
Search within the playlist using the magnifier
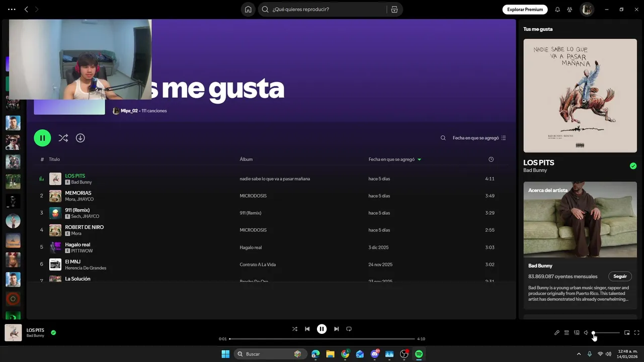443,138
